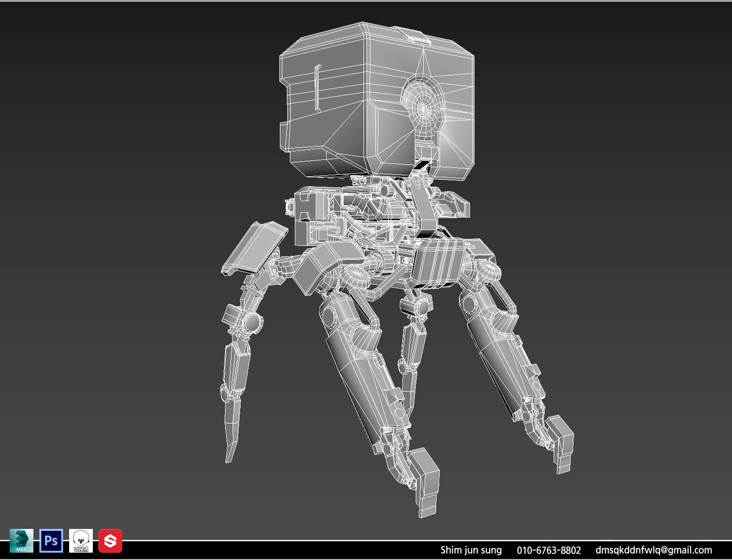The image size is (732, 560).
Task: Select the artist name Shim jun sung
Action: point(471,550)
